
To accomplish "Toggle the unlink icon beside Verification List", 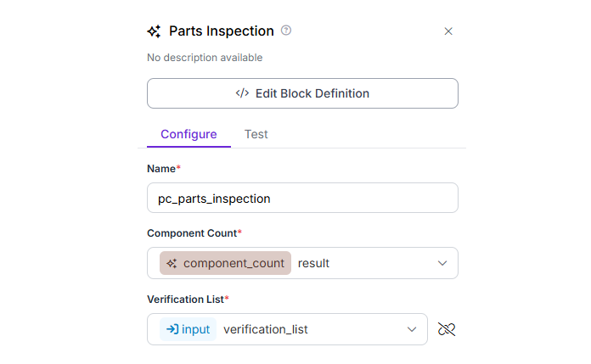I will (x=447, y=329).
